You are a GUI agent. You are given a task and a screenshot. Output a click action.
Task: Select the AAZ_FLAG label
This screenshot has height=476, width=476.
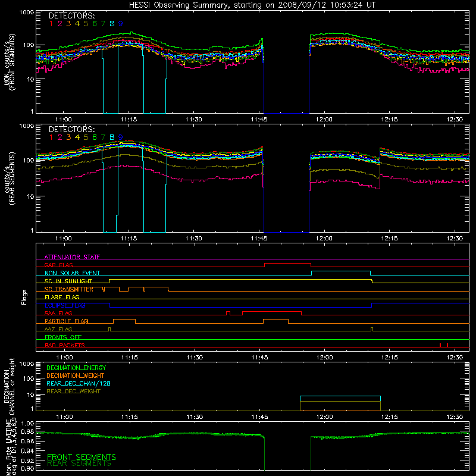58,330
